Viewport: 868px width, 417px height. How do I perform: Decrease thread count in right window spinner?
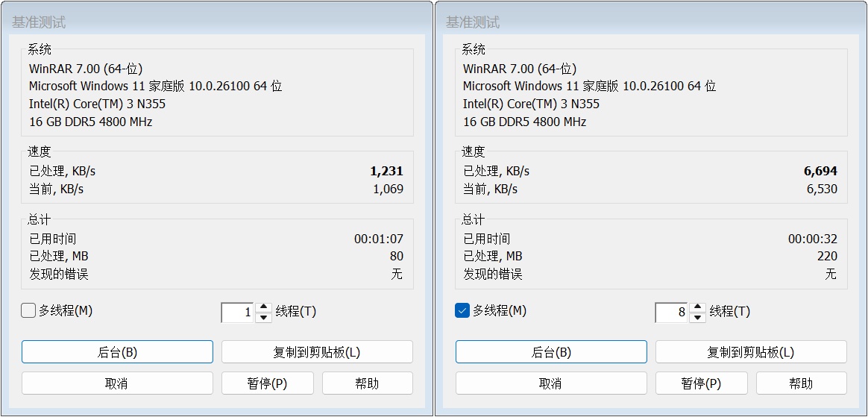point(697,318)
